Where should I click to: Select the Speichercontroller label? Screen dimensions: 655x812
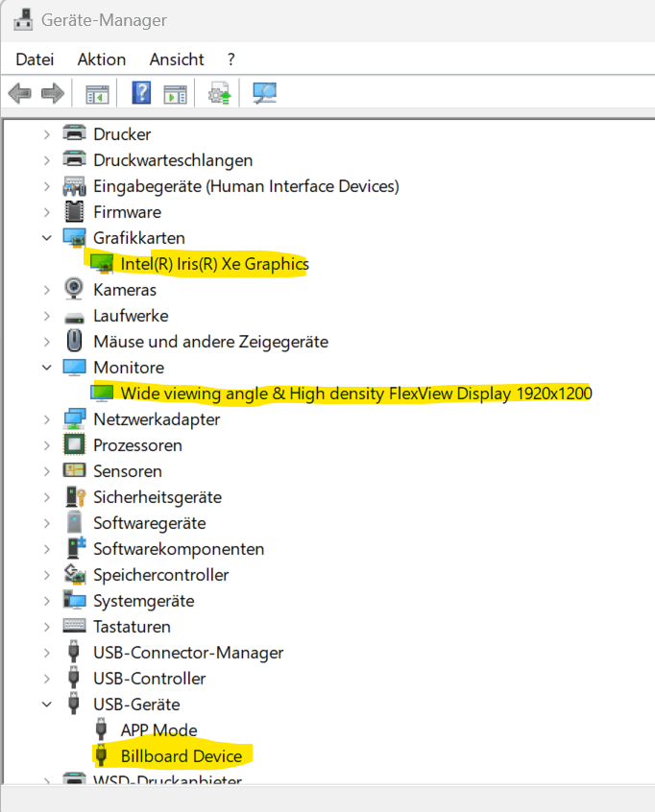(x=161, y=575)
